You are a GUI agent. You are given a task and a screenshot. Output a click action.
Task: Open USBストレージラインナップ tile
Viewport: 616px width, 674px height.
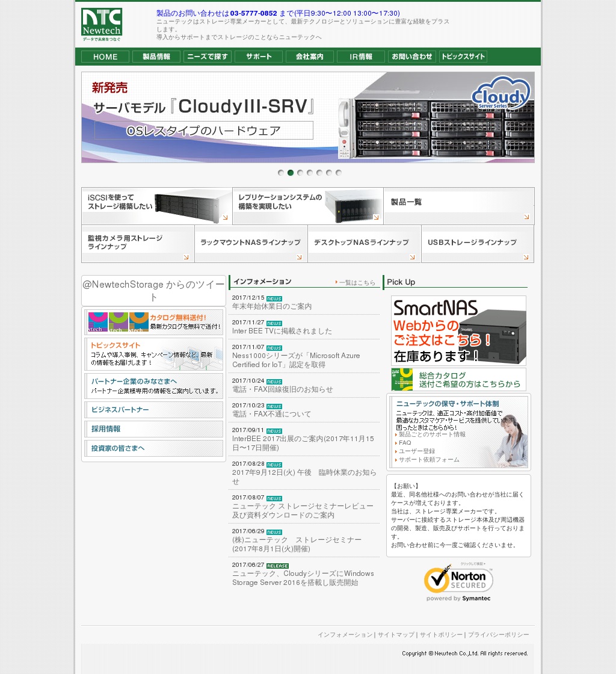click(x=478, y=244)
